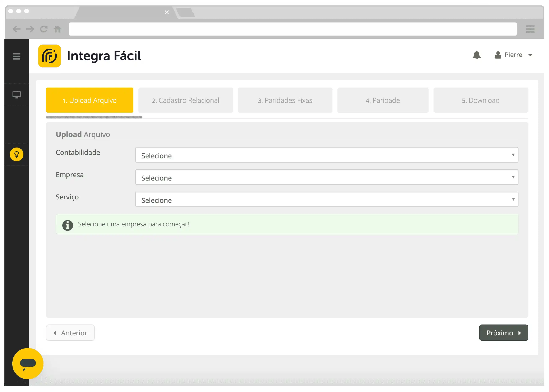549x392 pixels.
Task: Select the Download step tab
Action: click(x=481, y=100)
